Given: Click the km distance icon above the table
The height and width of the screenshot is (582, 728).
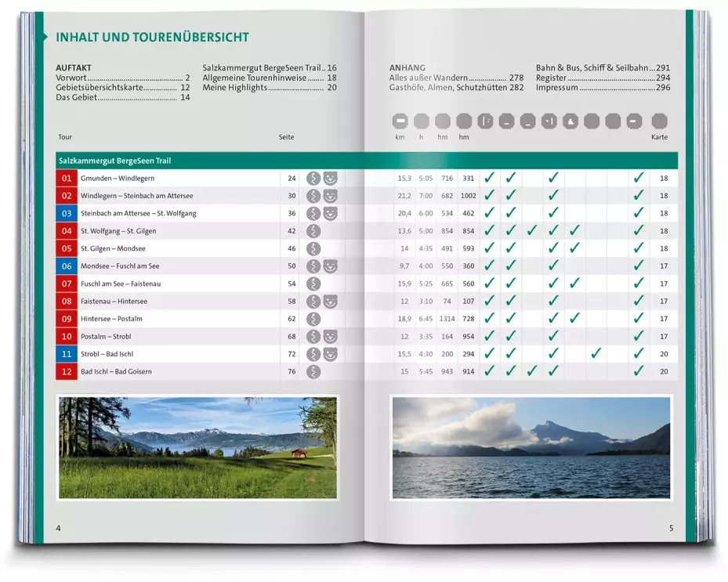Looking at the screenshot, I should pyautogui.click(x=400, y=121).
